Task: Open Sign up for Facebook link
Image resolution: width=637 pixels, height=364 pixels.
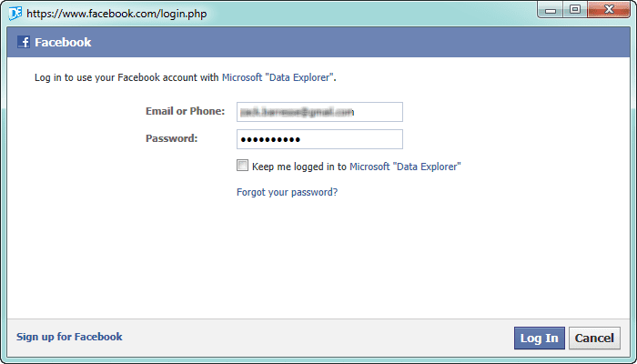Action: [69, 337]
